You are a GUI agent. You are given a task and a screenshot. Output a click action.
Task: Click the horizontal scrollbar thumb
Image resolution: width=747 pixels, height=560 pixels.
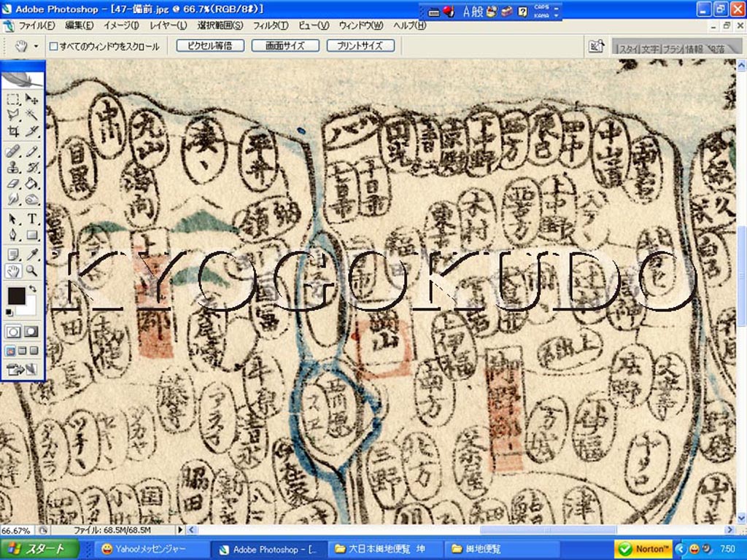[548, 529]
